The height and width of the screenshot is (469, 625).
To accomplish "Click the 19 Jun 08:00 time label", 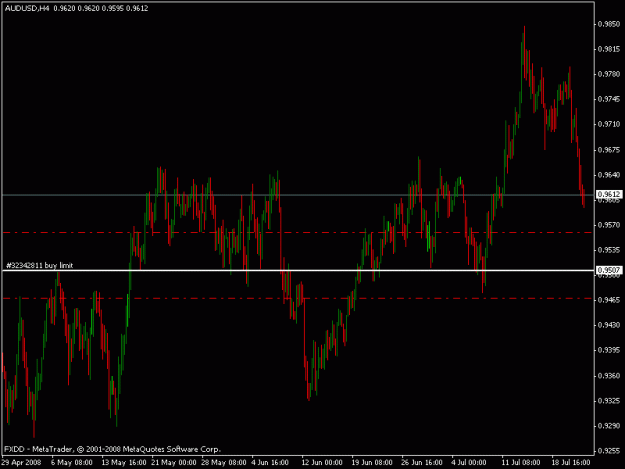I will [372, 462].
